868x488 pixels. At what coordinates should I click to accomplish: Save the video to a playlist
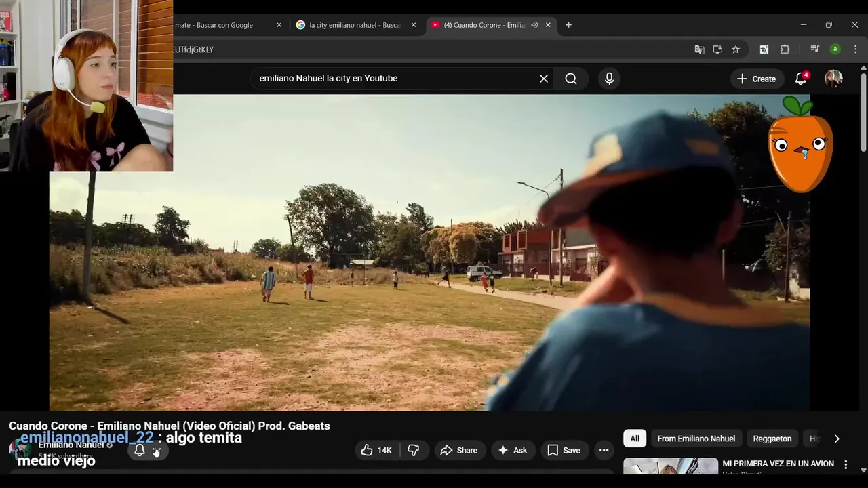(x=564, y=450)
